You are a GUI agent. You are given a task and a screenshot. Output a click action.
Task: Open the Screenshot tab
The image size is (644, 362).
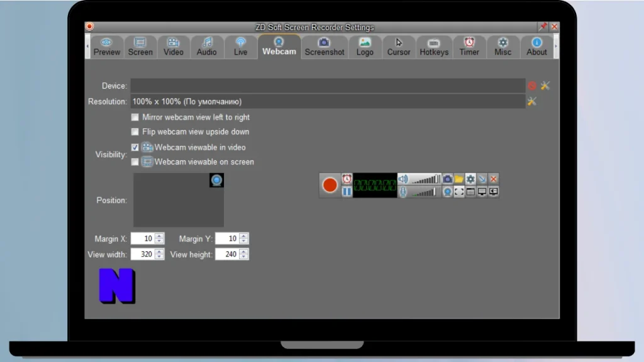tap(325, 47)
